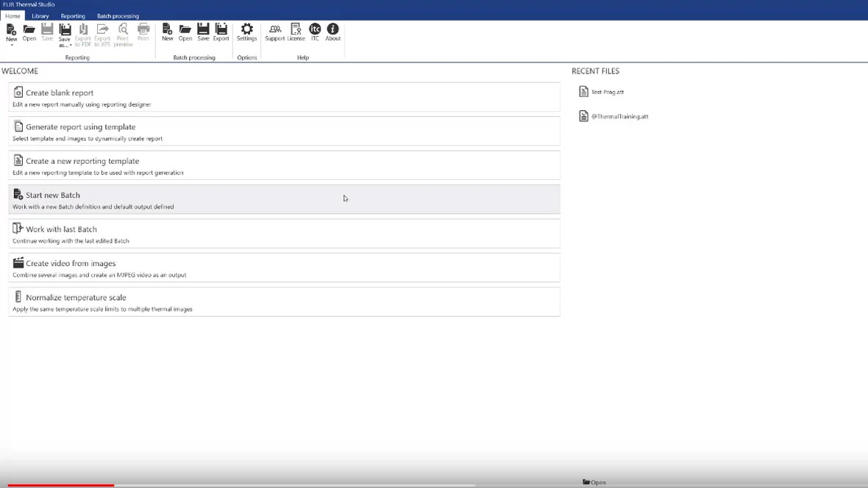
Task: Open recent file @ThermalTraining.att
Action: pos(619,116)
